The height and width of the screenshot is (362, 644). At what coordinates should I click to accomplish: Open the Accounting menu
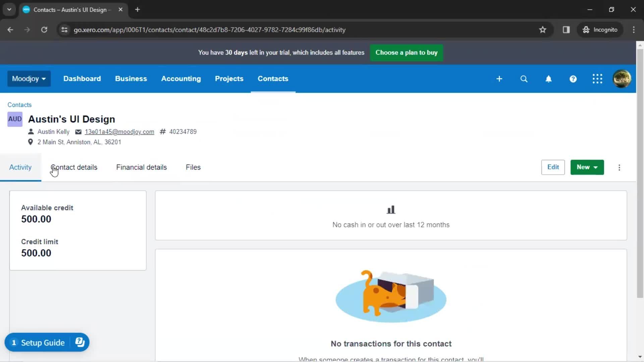pos(181,79)
